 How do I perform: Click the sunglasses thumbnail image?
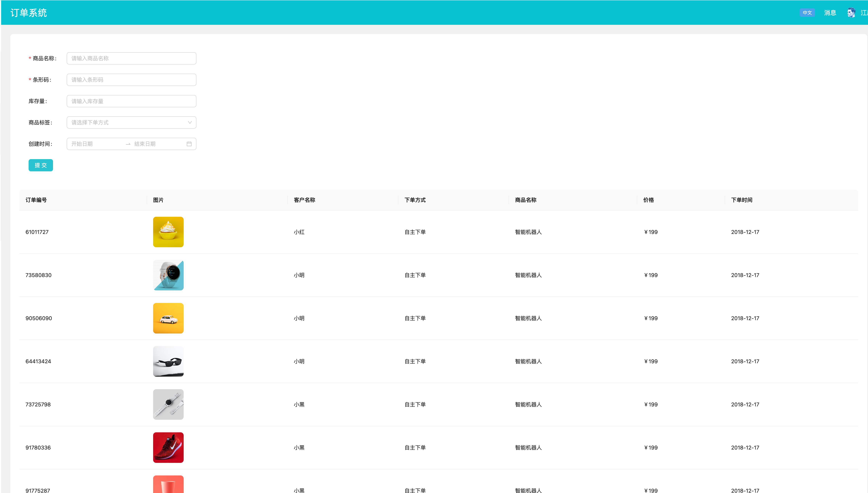tap(168, 361)
